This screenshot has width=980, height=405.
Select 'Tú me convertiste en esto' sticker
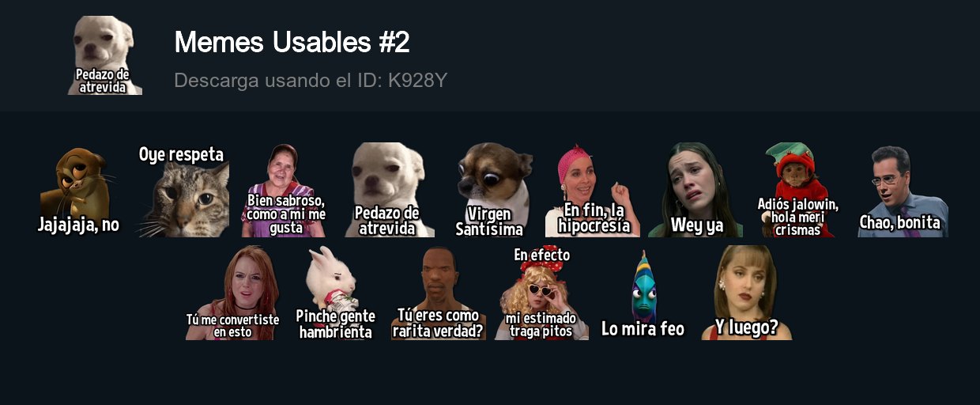coord(233,293)
